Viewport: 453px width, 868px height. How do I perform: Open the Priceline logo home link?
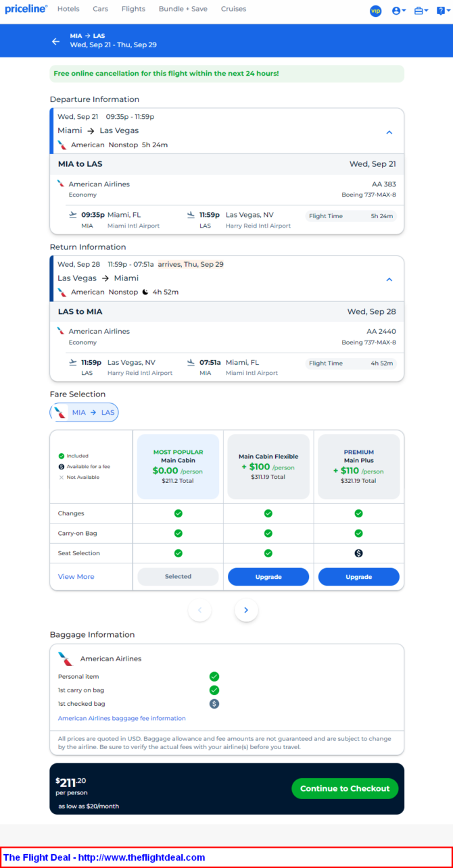click(x=26, y=9)
